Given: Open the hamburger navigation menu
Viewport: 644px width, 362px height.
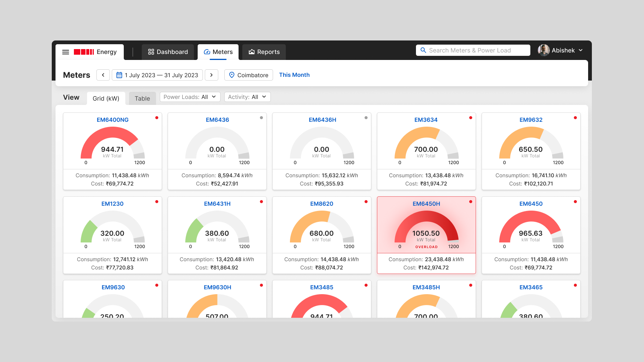Looking at the screenshot, I should [x=66, y=52].
